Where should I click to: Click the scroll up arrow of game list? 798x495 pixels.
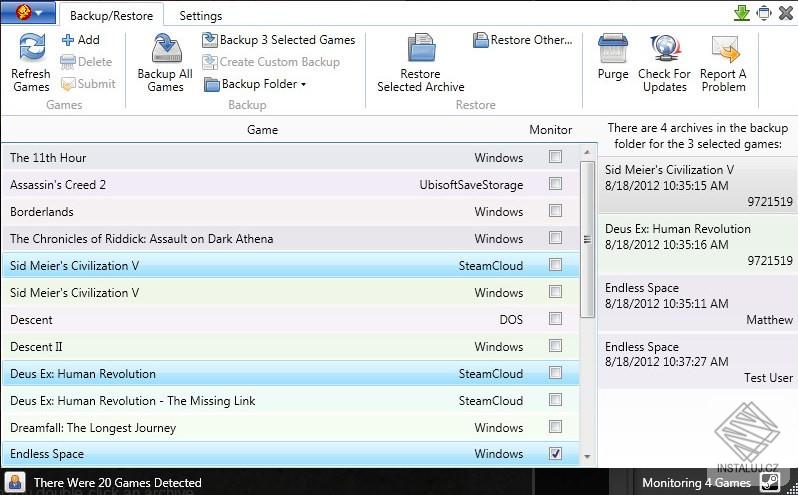pyautogui.click(x=587, y=152)
